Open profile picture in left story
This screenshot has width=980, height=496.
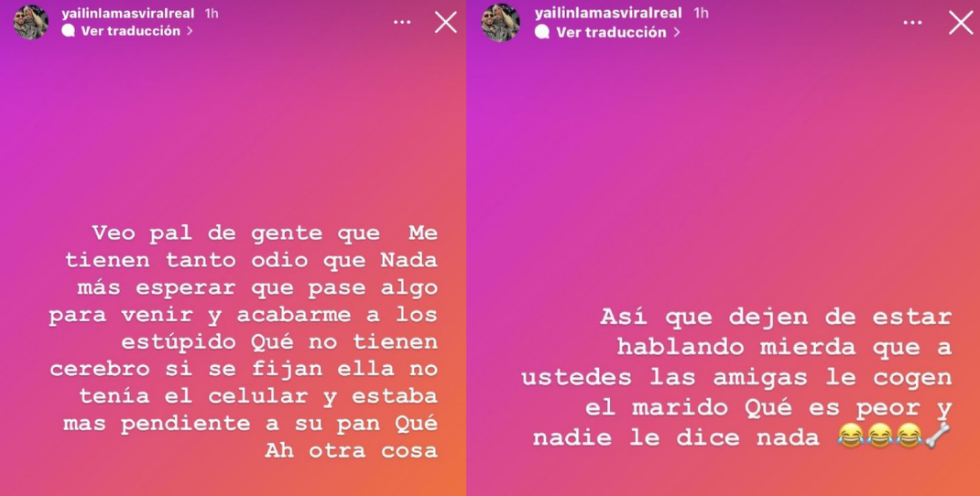click(30, 23)
